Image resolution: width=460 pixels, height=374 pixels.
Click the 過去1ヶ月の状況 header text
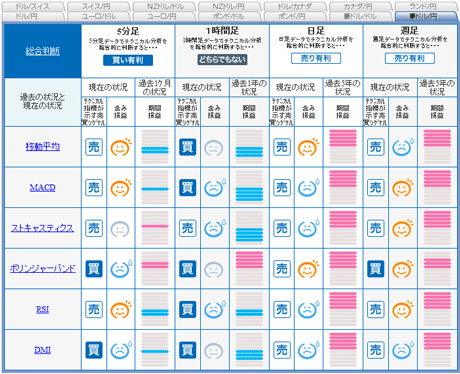(155, 87)
